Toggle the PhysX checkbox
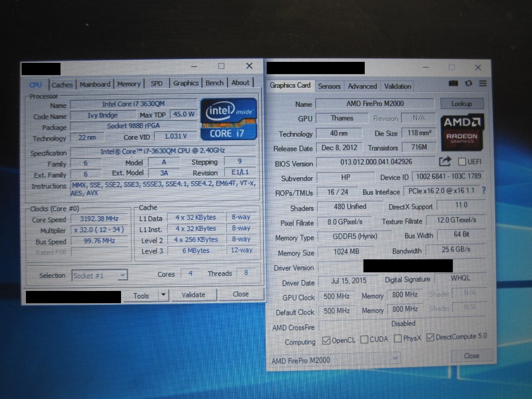Image resolution: width=532 pixels, height=399 pixels. (397, 338)
